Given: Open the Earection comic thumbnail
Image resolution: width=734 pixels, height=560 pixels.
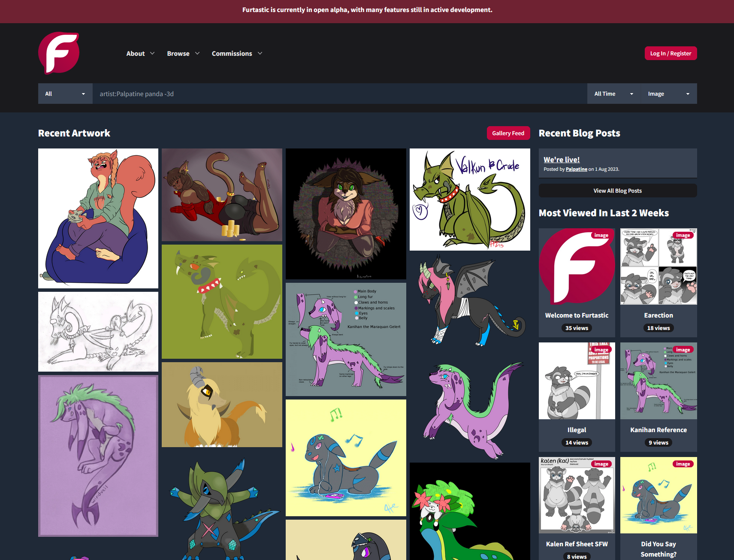Looking at the screenshot, I should coord(658,266).
